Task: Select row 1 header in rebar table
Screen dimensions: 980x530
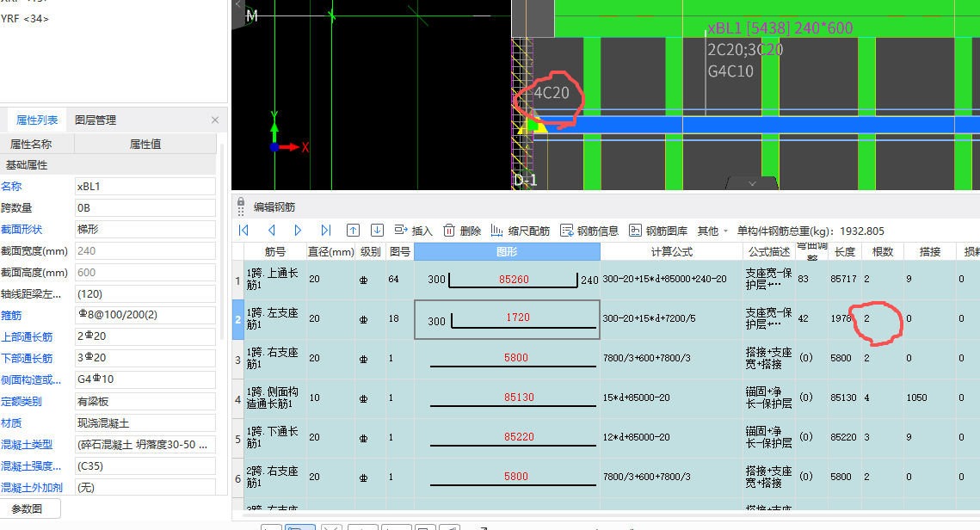Action: click(x=237, y=280)
